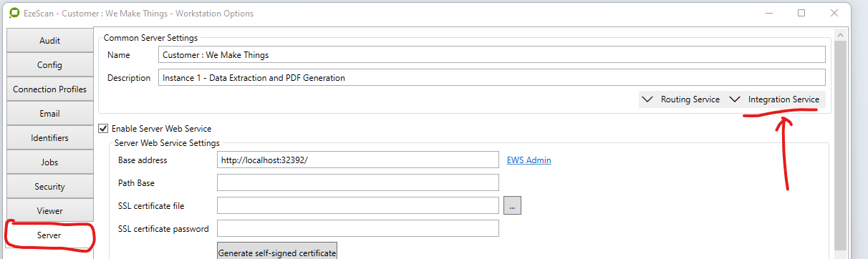Go to the Identifiers tab
868x259 pixels.
[x=49, y=138]
